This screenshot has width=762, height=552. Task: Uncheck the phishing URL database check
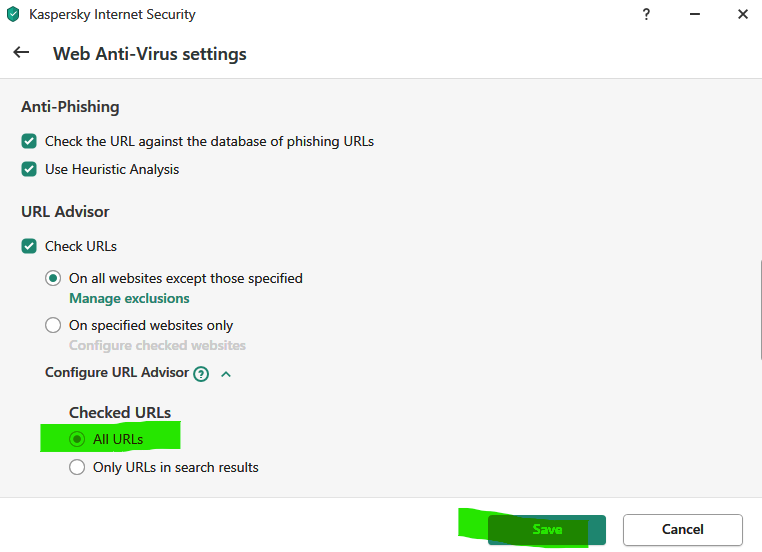pos(30,142)
